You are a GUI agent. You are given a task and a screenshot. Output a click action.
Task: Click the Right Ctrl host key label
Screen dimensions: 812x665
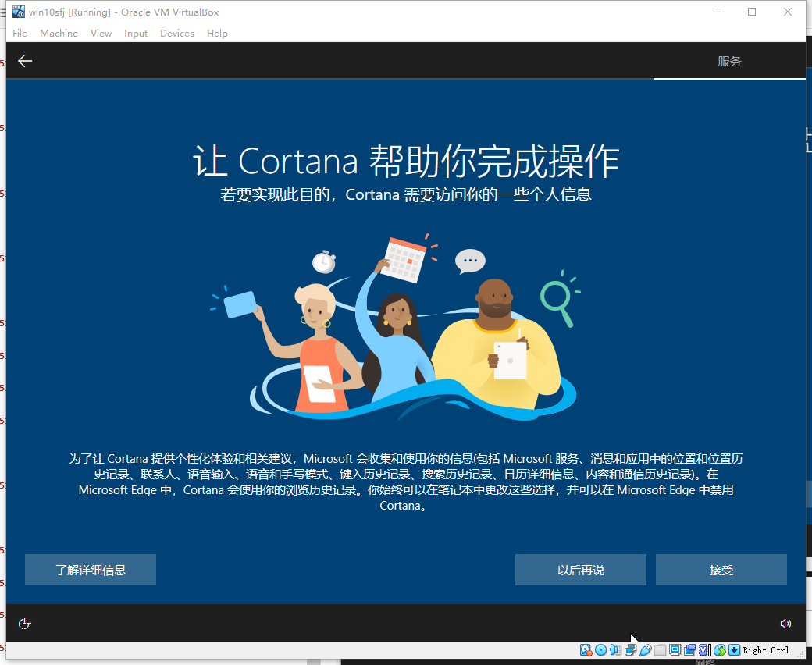[x=766, y=650]
